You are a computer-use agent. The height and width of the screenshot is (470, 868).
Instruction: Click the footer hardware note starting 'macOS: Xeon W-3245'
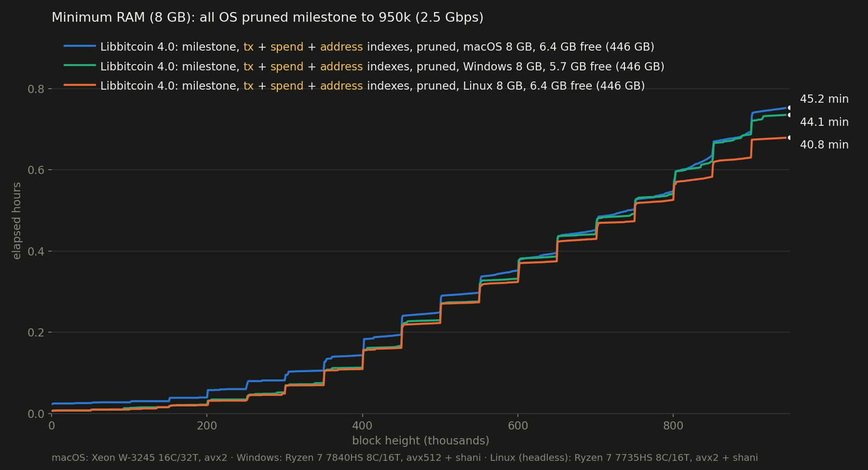pos(405,458)
